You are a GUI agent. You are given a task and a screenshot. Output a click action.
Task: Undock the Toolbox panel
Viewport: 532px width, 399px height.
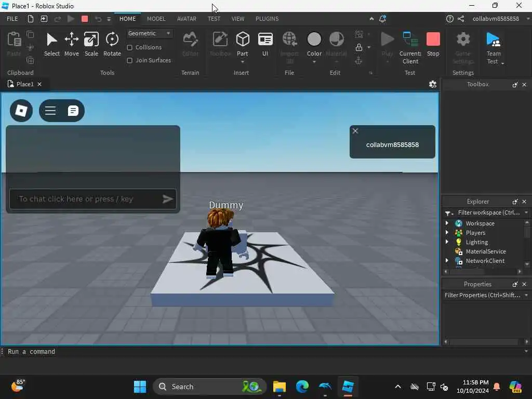(515, 85)
